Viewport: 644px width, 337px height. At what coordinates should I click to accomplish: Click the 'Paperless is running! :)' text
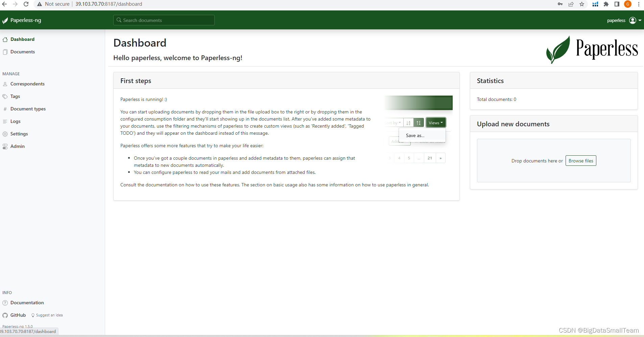[x=144, y=100]
